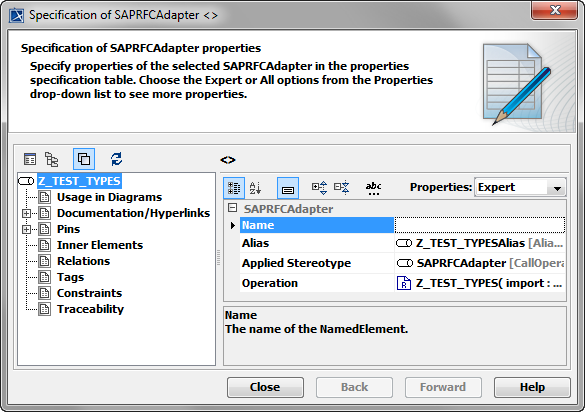Sort properties alphabetically with A-Z icon

coord(256,188)
